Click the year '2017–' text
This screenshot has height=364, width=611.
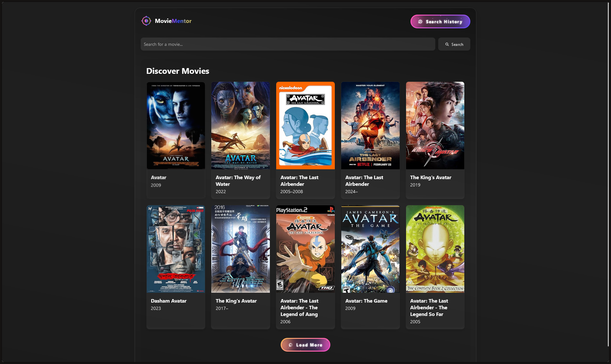(222, 308)
